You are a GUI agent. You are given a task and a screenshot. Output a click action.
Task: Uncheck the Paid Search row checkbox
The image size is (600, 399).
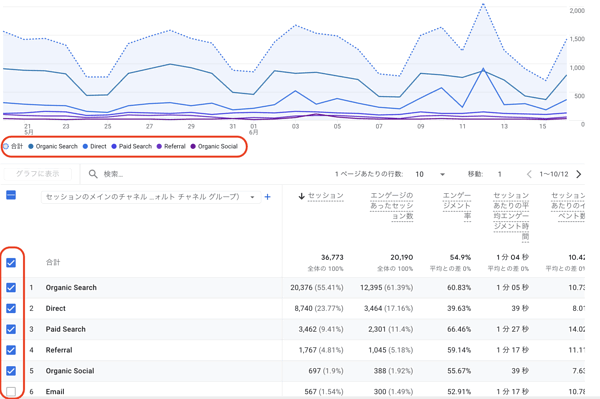tap(11, 329)
